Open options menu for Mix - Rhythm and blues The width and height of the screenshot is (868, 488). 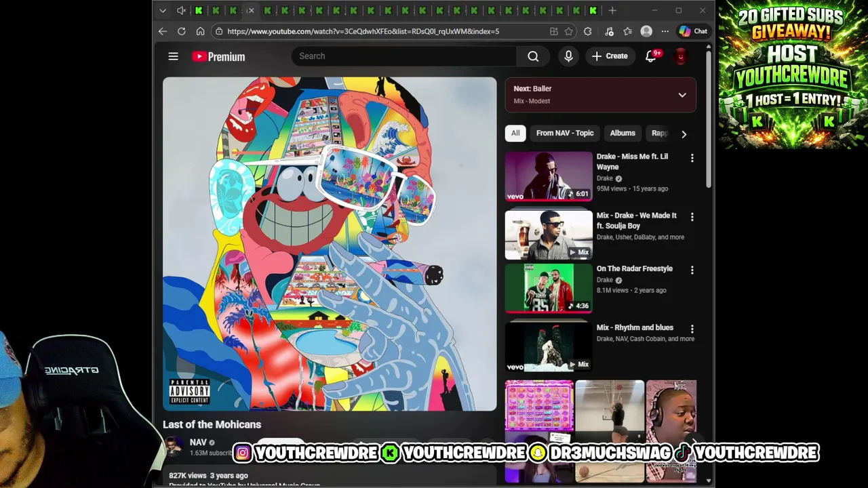pos(692,329)
